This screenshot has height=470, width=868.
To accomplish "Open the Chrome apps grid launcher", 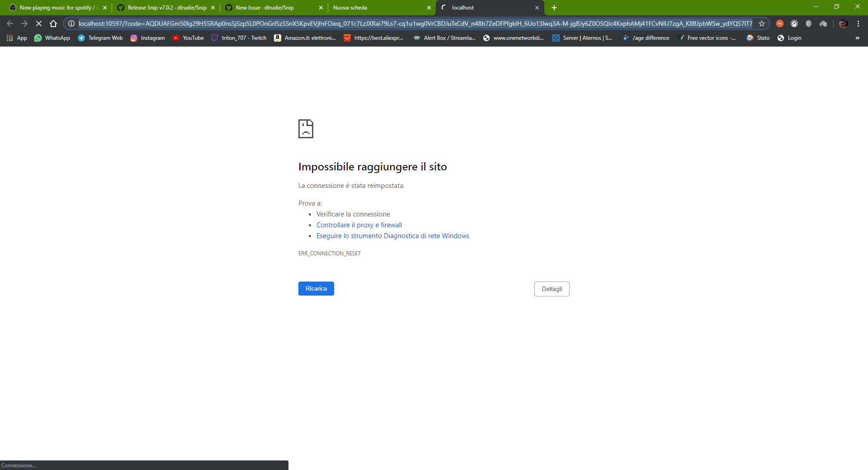I will coord(9,38).
